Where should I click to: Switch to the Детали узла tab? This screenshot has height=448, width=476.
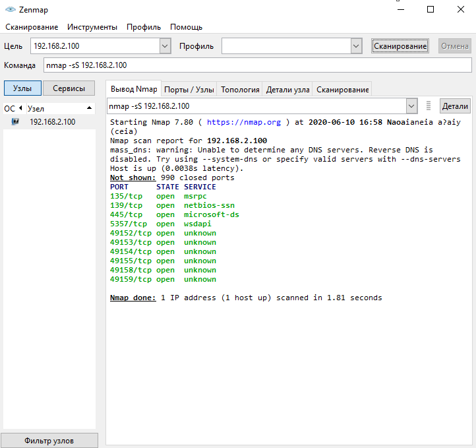pyautogui.click(x=287, y=89)
